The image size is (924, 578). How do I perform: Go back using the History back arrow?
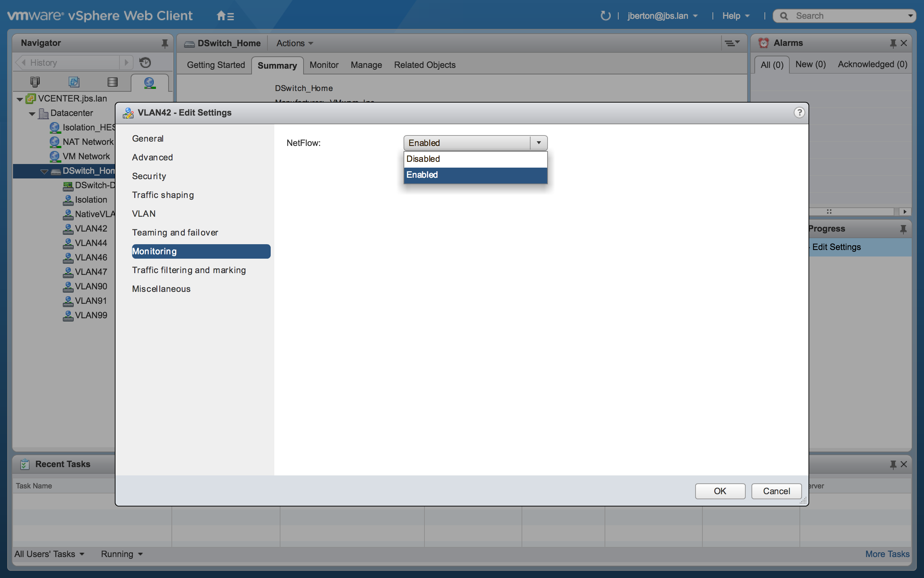pos(24,62)
